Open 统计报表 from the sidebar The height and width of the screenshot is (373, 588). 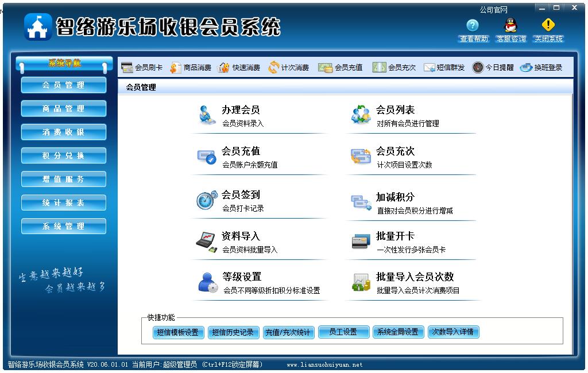pos(63,203)
